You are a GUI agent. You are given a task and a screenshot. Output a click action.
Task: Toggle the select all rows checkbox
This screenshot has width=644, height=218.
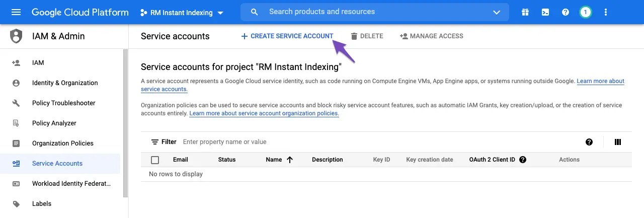tap(155, 160)
